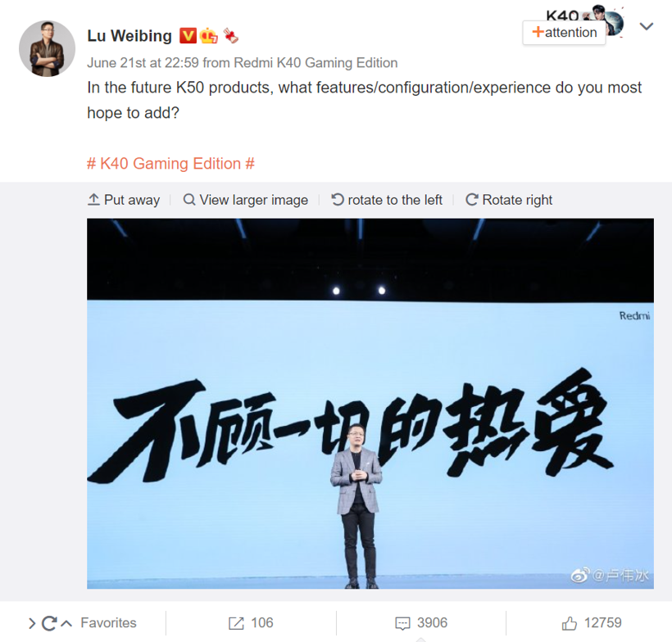
Task: Click the right chevron beside refresh icon
Action: tap(32, 623)
